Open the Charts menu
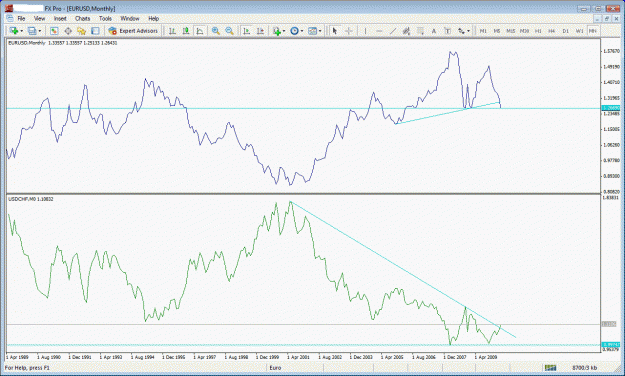 (83, 18)
